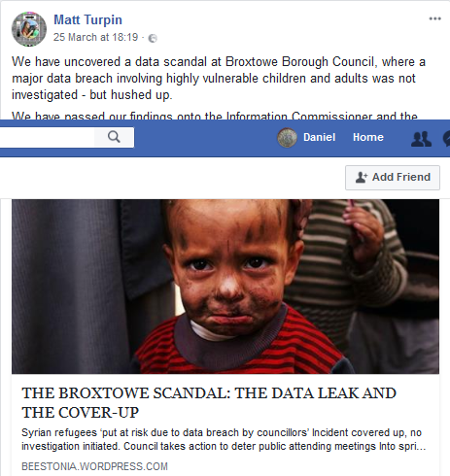Open the crying child article image
This screenshot has width=450, height=476.
pyautogui.click(x=225, y=287)
